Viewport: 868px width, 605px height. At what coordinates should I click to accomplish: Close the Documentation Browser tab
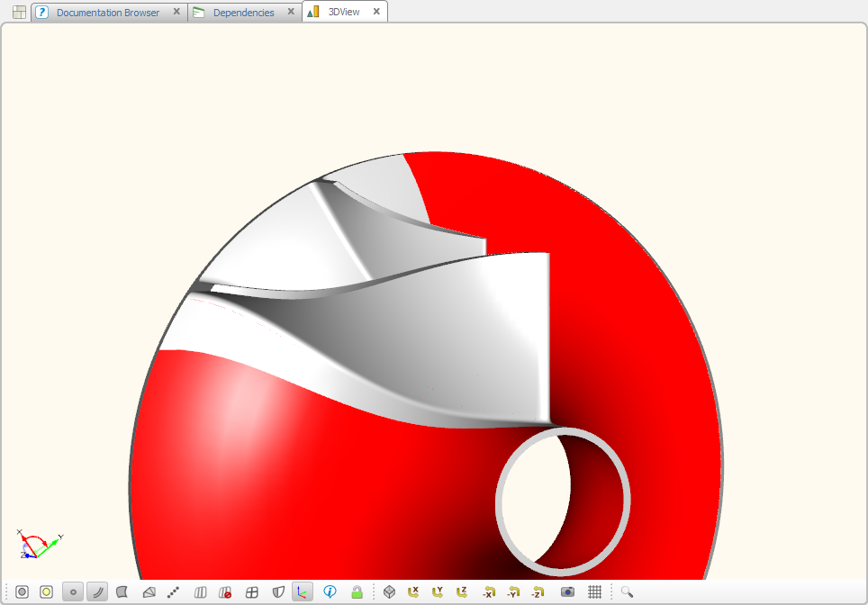[176, 12]
